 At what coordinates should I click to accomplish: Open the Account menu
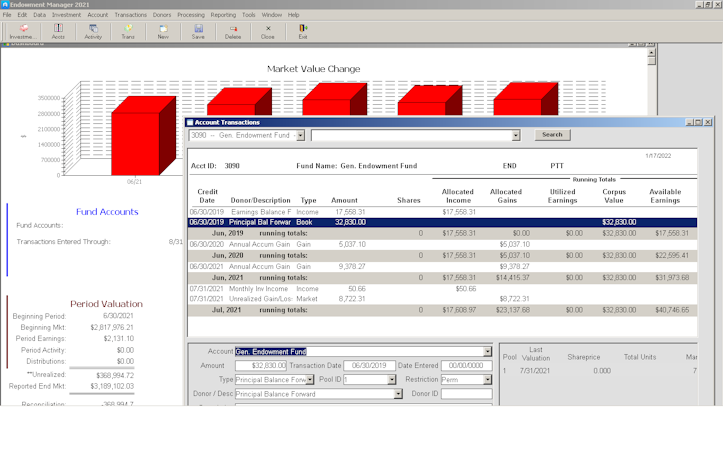97,15
